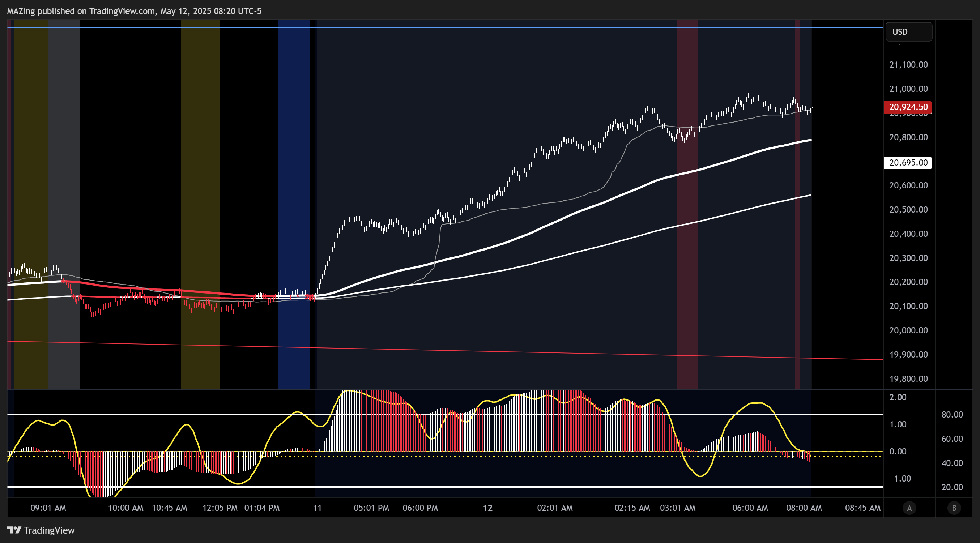Image resolution: width=980 pixels, height=543 pixels.
Task: Click the 09:01 AM time axis label
Action: 48,508
